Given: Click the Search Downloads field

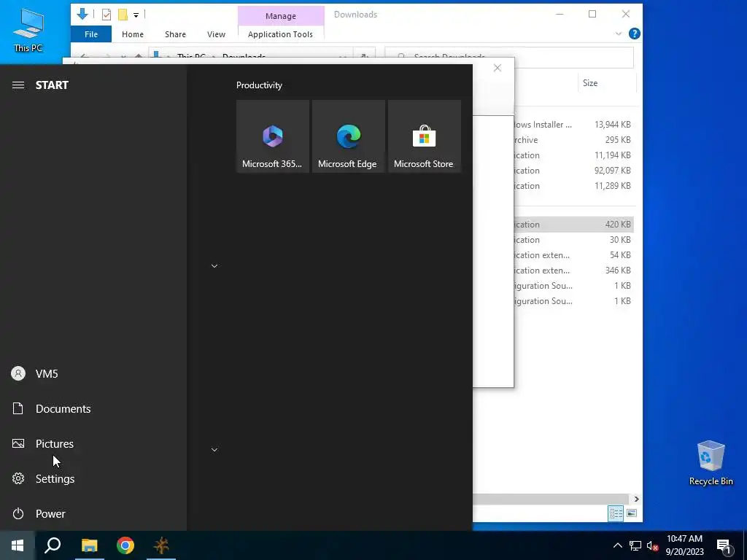Looking at the screenshot, I should coord(508,57).
